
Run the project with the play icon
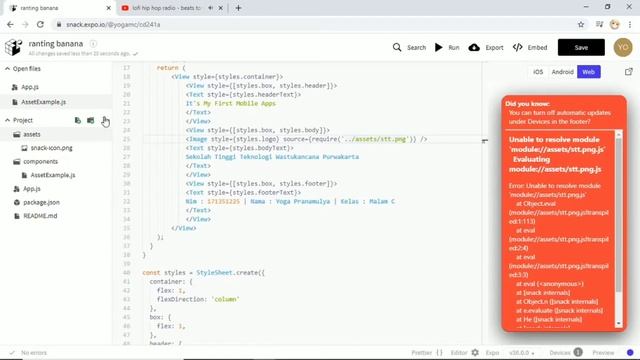coord(439,47)
